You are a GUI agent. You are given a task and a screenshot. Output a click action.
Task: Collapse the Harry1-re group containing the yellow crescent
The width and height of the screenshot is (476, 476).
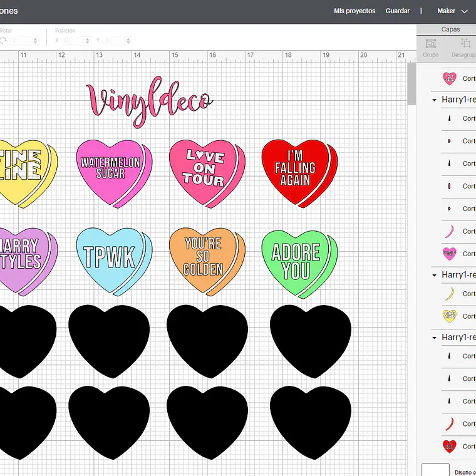(x=434, y=276)
